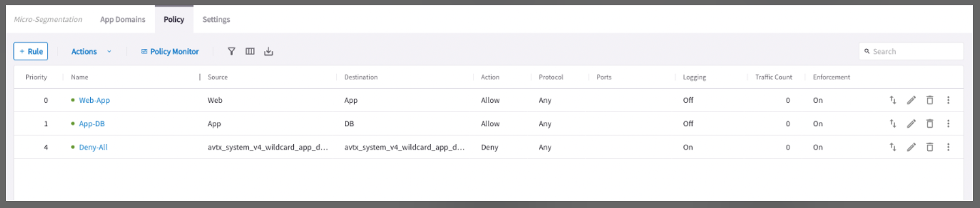Click source Web cell in Web-App row
The height and width of the screenshot is (208, 980).
(x=215, y=100)
